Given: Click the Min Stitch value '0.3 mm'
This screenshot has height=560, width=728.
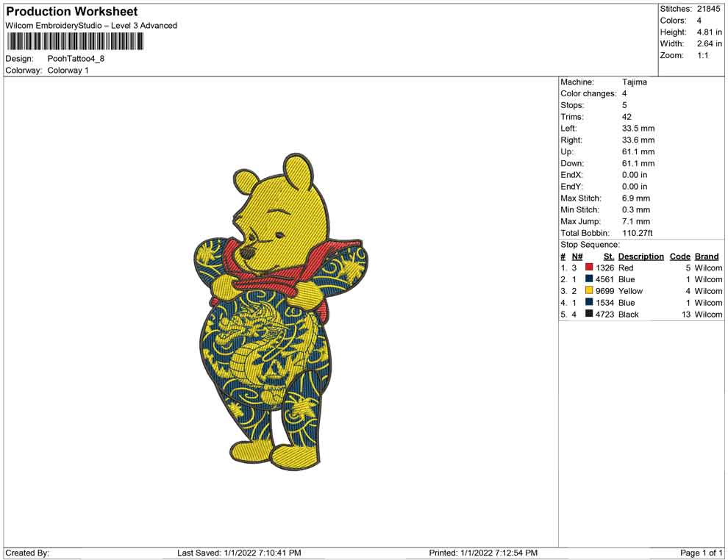Looking at the screenshot, I should pos(636,209).
